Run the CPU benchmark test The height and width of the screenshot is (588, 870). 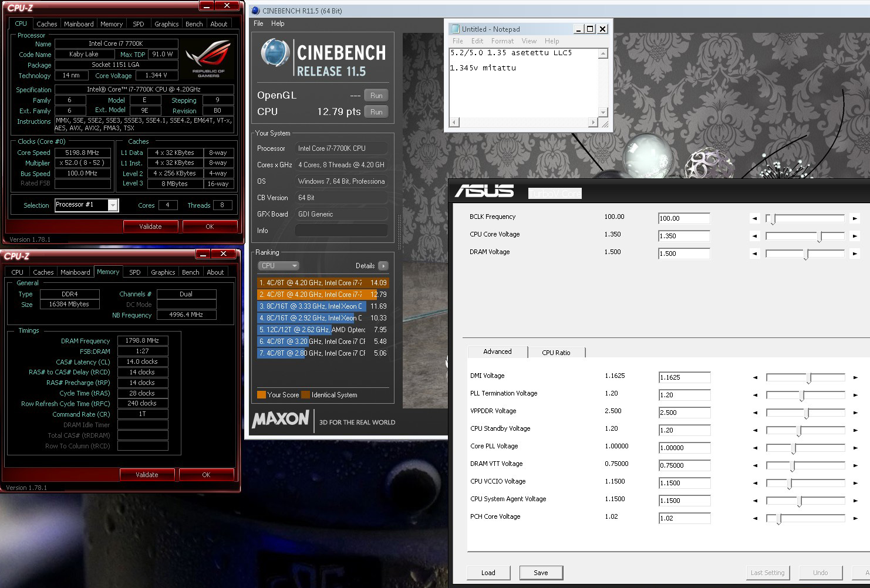coord(376,112)
